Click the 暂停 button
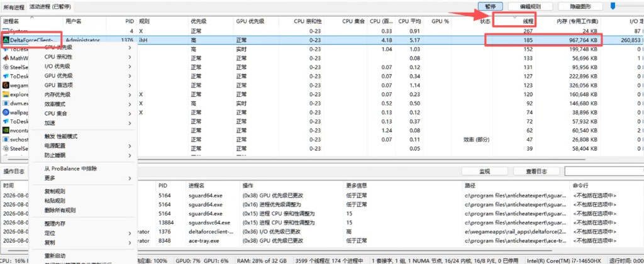The height and width of the screenshot is (264, 644). (491, 6)
